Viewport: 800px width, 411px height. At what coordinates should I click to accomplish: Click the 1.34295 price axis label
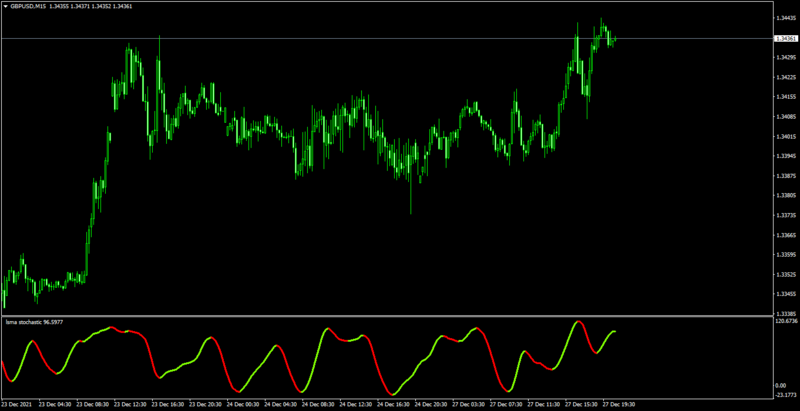click(786, 58)
